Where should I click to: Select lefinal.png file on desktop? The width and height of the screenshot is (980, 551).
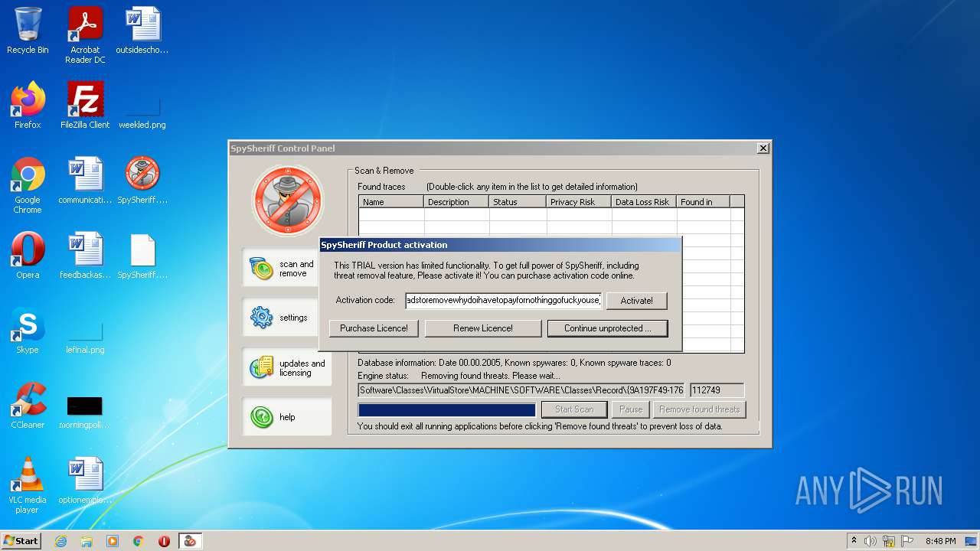[x=85, y=340]
